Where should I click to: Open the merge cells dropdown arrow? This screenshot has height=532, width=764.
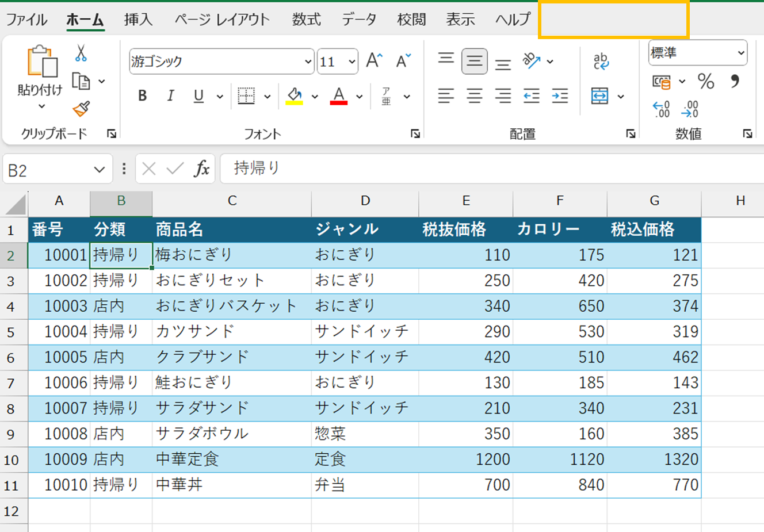pyautogui.click(x=621, y=97)
